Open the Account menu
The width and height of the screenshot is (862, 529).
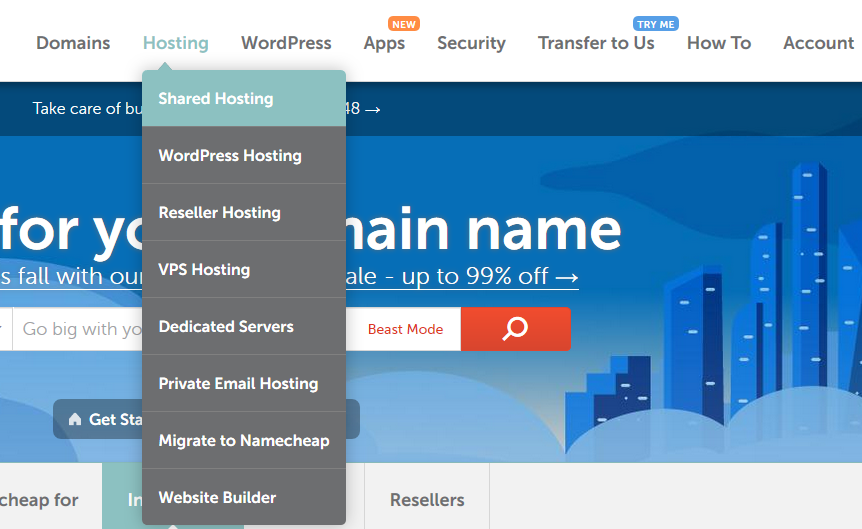point(819,43)
